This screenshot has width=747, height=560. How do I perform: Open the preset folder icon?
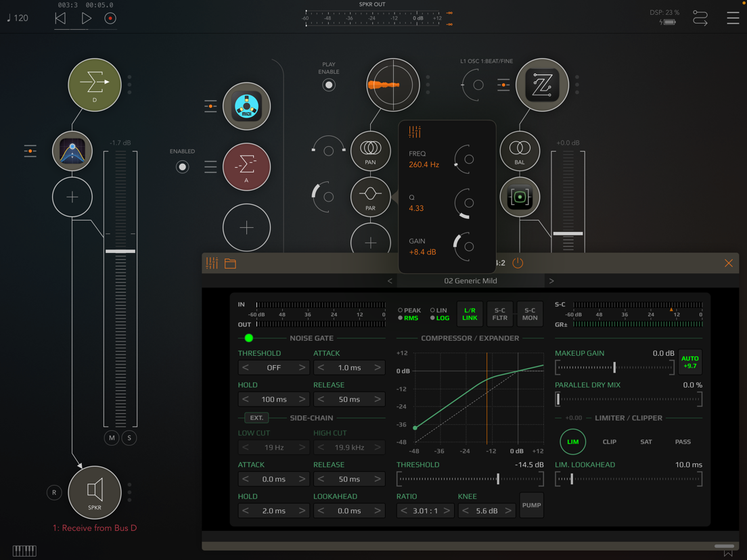click(231, 263)
